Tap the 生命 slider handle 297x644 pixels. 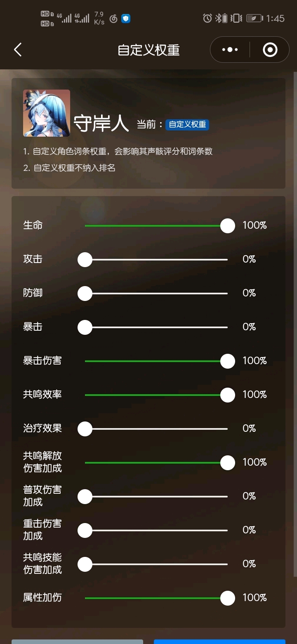(228, 226)
